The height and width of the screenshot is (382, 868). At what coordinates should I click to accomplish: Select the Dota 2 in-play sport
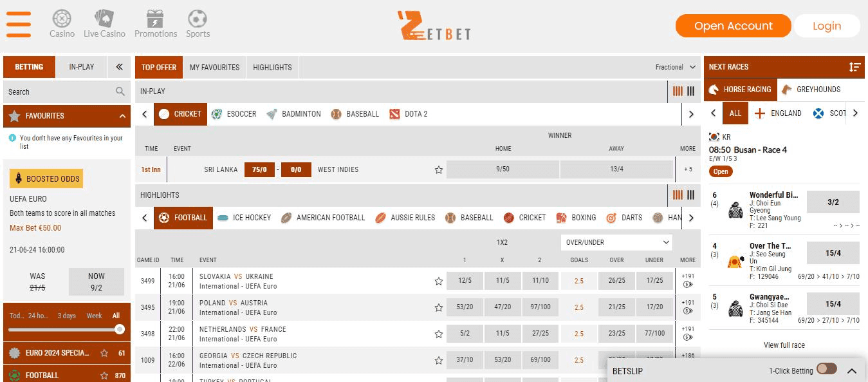(x=408, y=114)
